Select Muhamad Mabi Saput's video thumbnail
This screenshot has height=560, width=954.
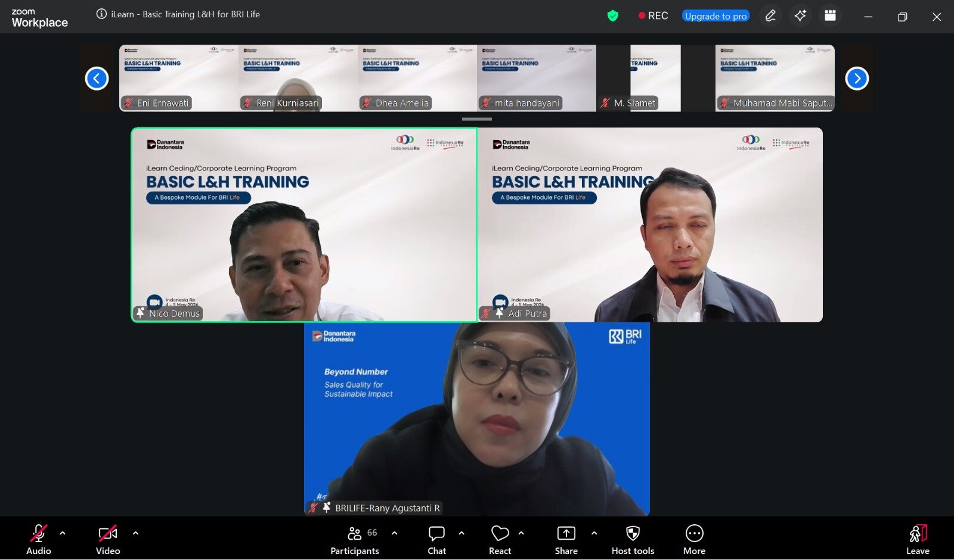point(775,78)
